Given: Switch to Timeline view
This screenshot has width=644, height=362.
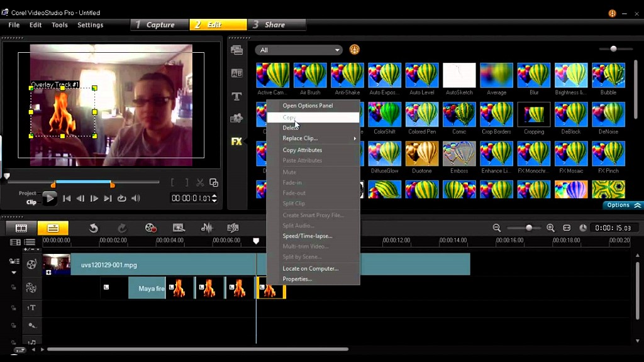Looking at the screenshot, I should [53, 228].
